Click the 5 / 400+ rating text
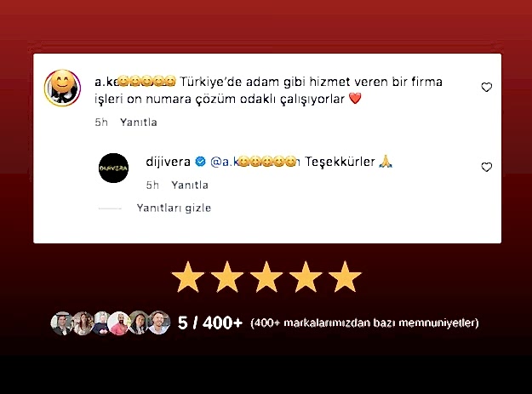The height and width of the screenshot is (394, 532). (x=210, y=323)
